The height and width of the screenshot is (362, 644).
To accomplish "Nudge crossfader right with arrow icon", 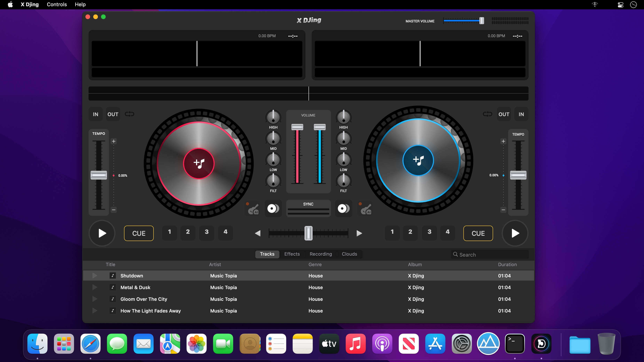I will [359, 233].
